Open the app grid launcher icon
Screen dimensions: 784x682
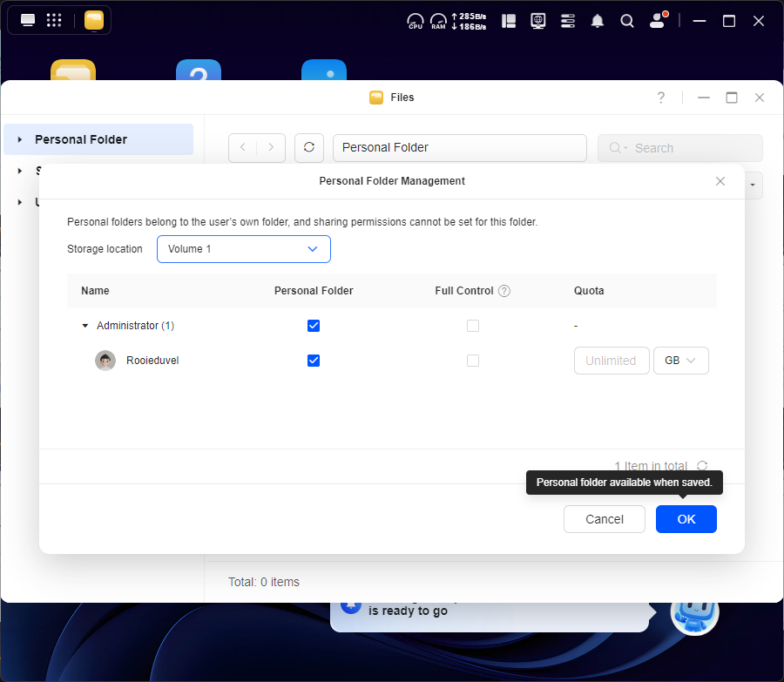point(53,20)
